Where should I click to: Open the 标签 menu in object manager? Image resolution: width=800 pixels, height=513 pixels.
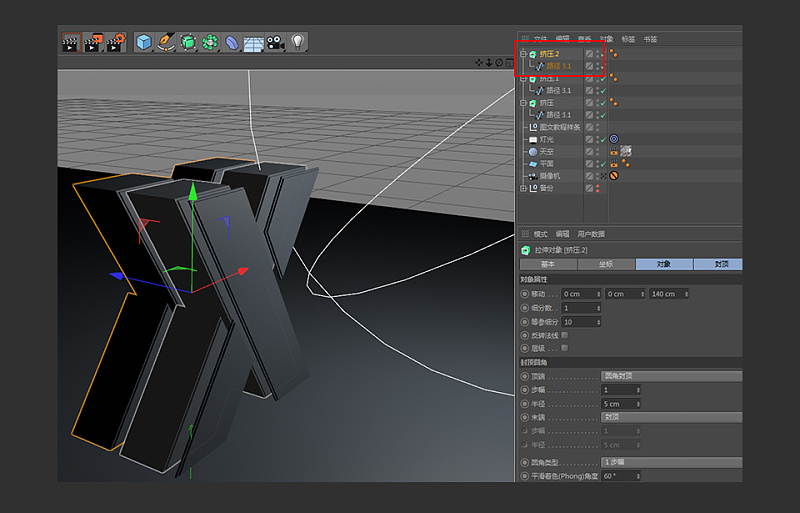[x=628, y=39]
